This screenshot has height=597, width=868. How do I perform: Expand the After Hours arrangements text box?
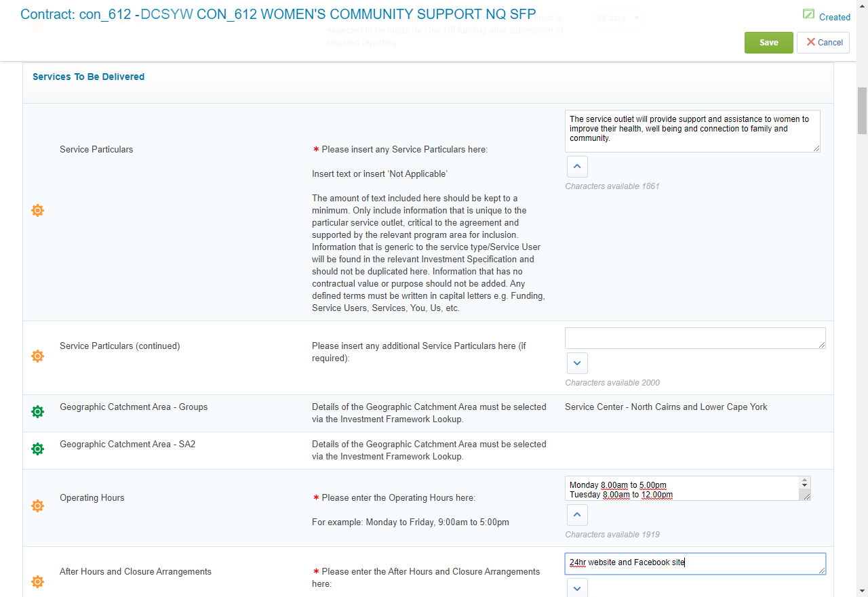click(577, 588)
